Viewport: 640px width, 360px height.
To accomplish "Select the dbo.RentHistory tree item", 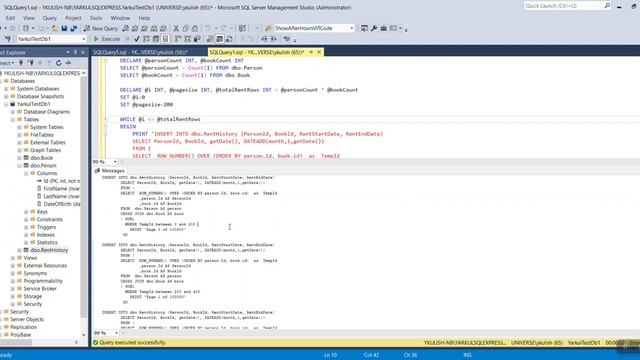I will tap(49, 250).
